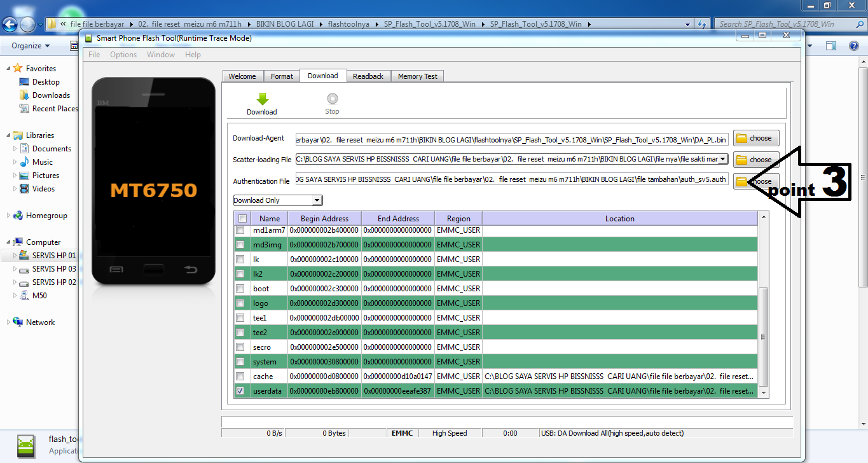This screenshot has height=463, width=868.
Task: Open the SERVIS HP 03 drive
Action: [x=54, y=269]
